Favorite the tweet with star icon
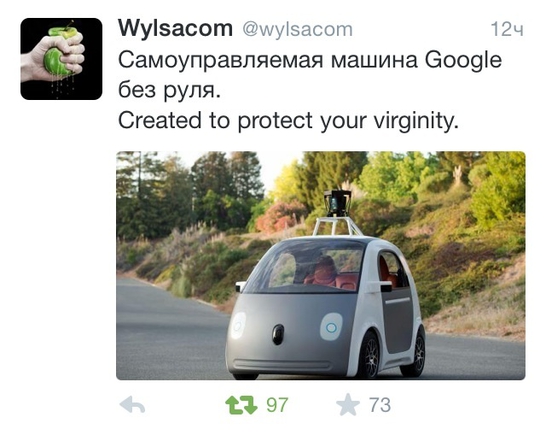Image resolution: width=546 pixels, height=435 pixels. pos(348,405)
